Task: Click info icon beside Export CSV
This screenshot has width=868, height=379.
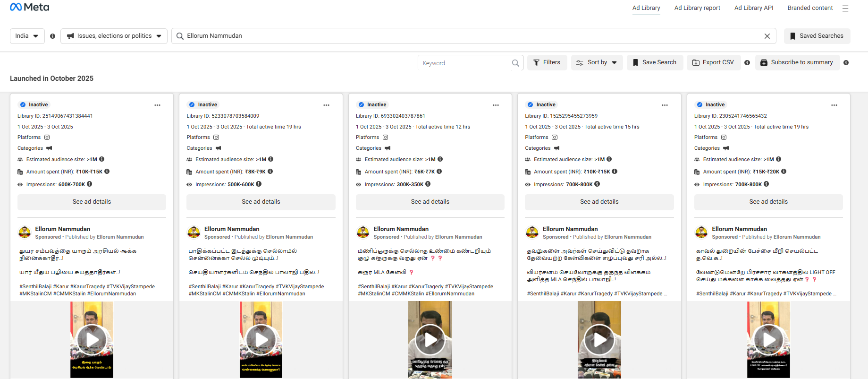Action: click(x=747, y=62)
